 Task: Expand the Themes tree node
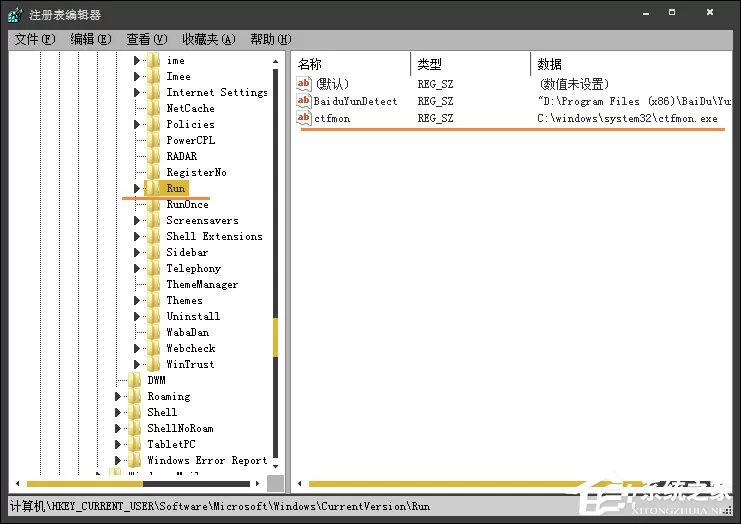(x=137, y=300)
